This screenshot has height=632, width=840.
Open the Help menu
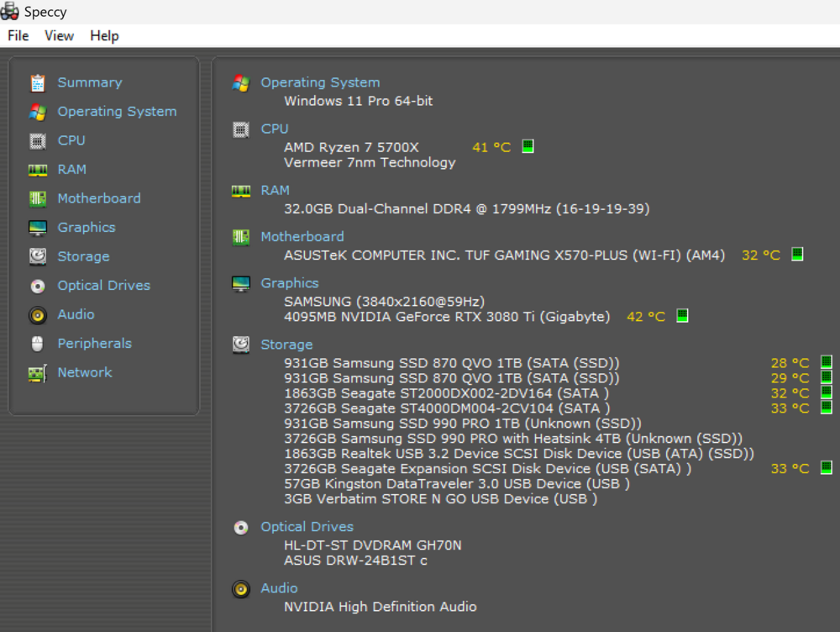pyautogui.click(x=104, y=35)
